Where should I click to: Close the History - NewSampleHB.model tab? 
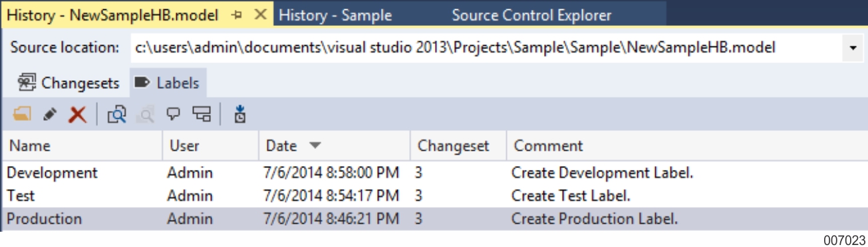click(x=261, y=15)
